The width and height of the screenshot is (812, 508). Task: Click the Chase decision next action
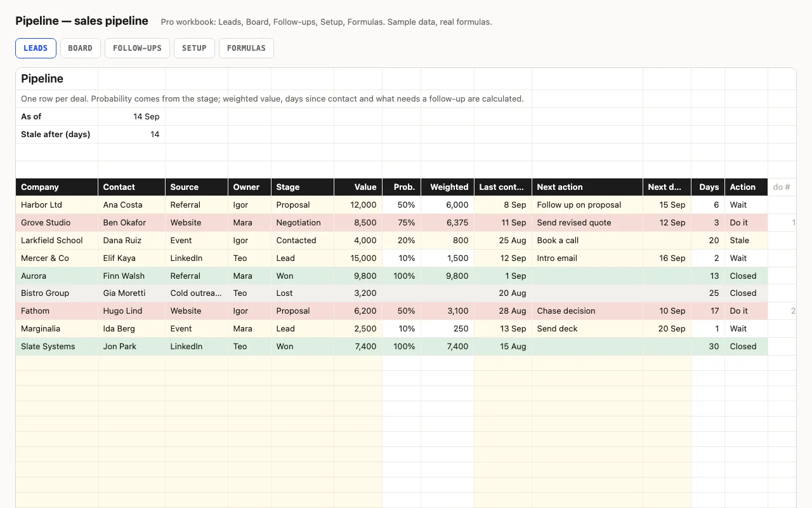click(x=587, y=311)
